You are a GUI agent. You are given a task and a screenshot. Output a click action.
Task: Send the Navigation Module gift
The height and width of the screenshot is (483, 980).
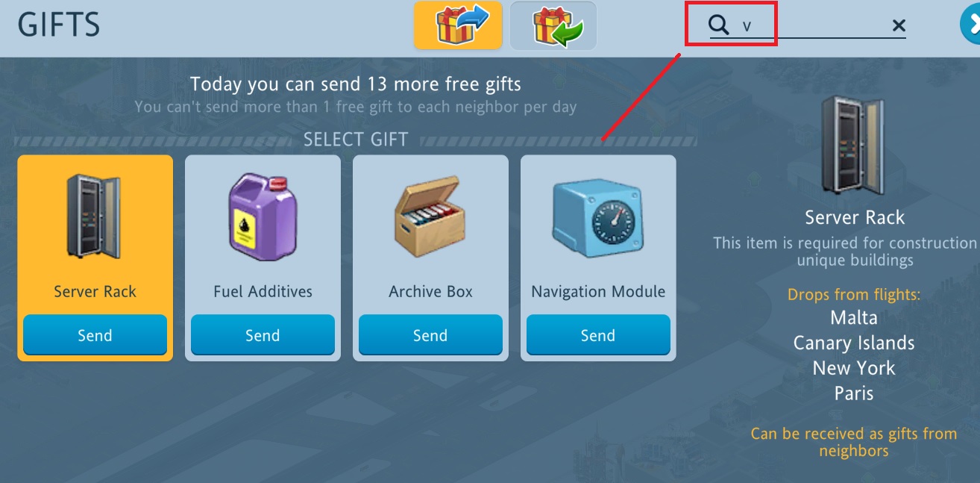coord(598,335)
